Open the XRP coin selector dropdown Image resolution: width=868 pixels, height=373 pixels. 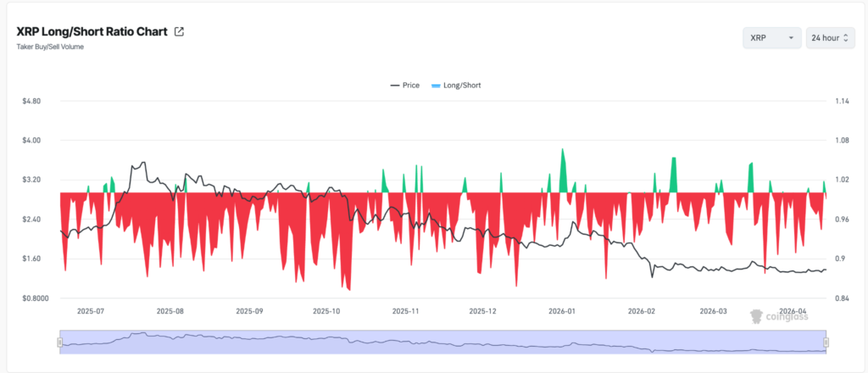point(771,38)
